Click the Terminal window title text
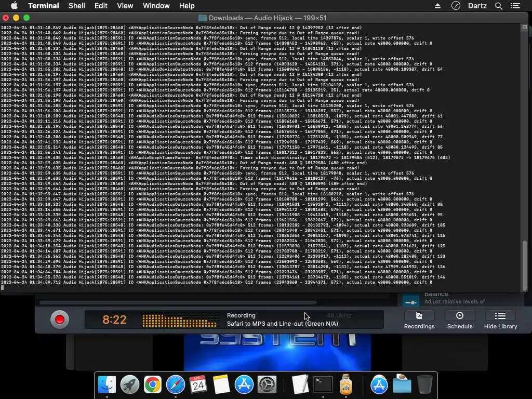The height and width of the screenshot is (399, 532). tap(268, 18)
